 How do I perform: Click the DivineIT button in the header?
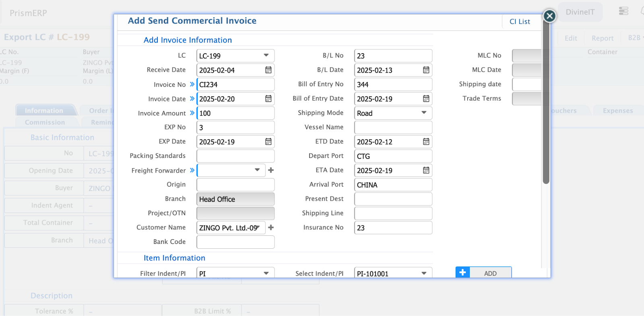coord(580,12)
